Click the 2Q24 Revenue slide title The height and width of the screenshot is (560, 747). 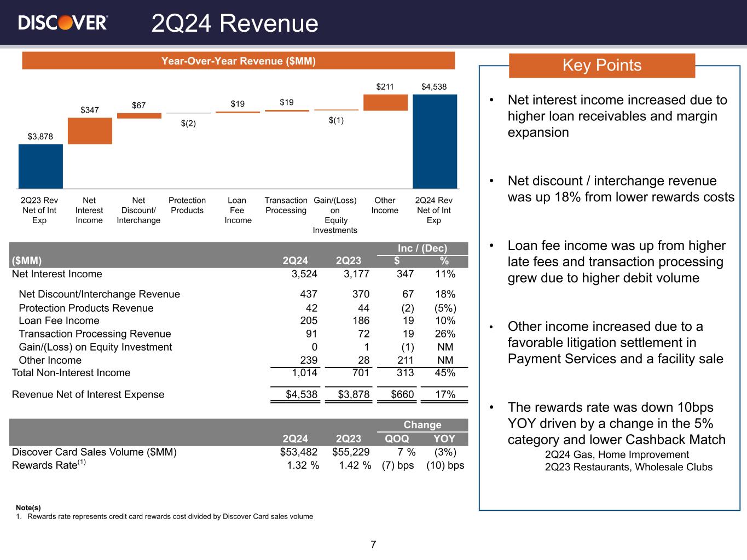(234, 24)
